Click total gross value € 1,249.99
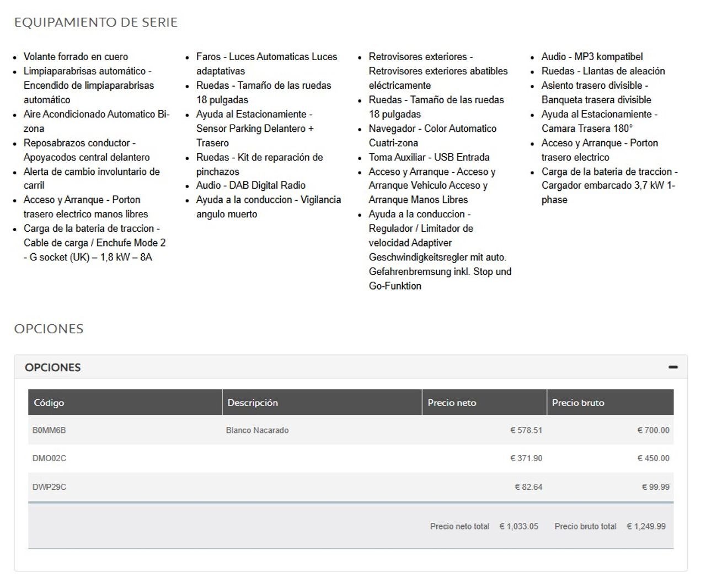This screenshot has height=588, width=706. pyautogui.click(x=646, y=526)
